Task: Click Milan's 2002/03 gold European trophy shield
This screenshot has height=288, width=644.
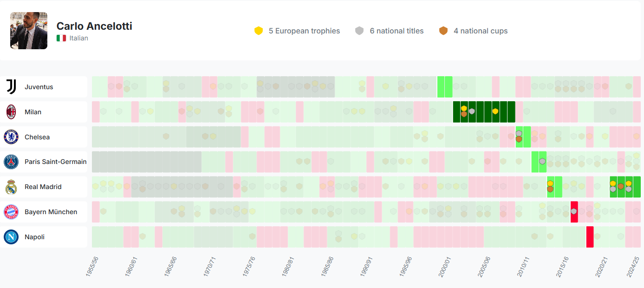Action: click(464, 109)
